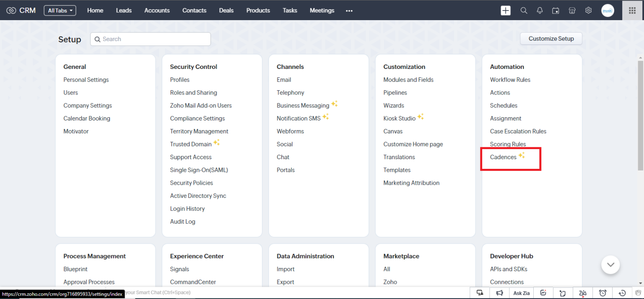Click the top bar search magnifier icon
644x299 pixels.
[524, 10]
